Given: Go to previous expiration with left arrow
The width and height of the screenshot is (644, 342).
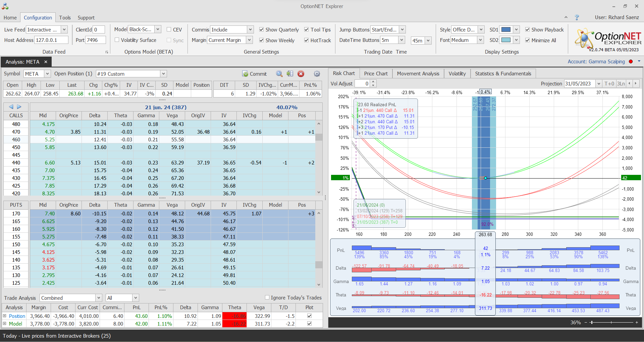Looking at the screenshot, I should [x=11, y=107].
